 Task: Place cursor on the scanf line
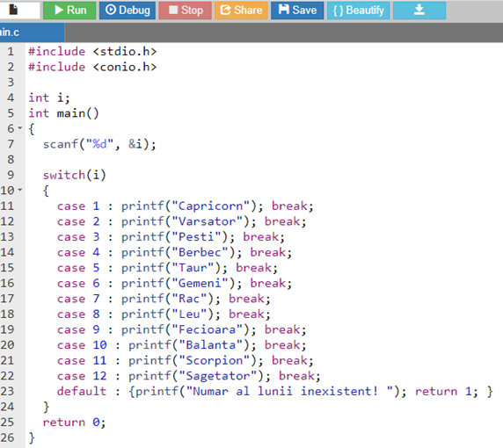pos(99,144)
